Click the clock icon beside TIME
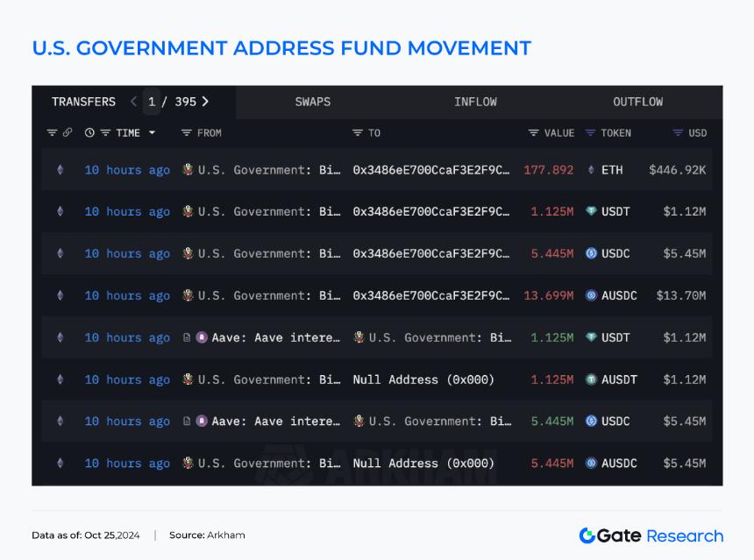 (89, 132)
